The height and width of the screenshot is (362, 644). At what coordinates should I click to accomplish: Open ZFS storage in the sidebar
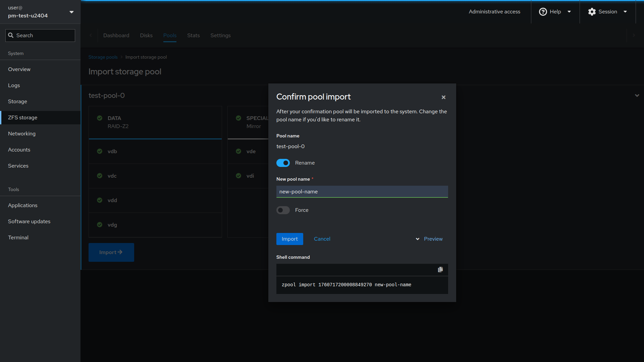(40, 118)
